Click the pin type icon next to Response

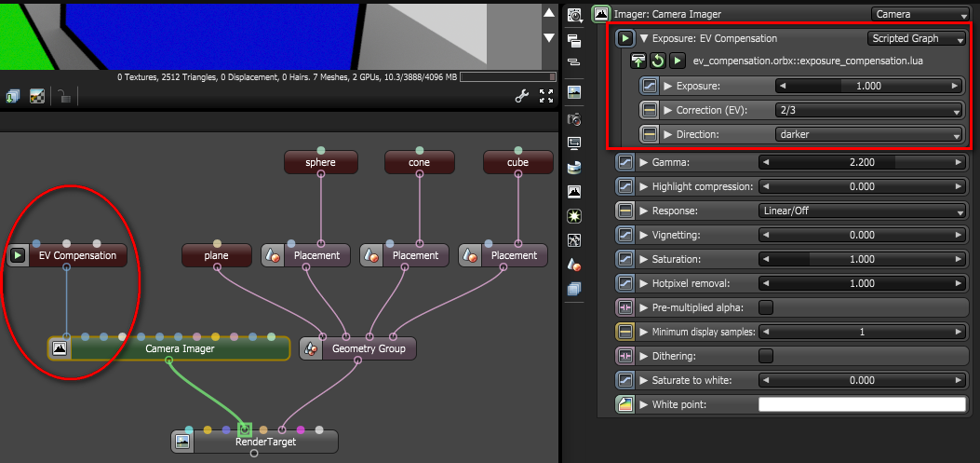coord(625,211)
